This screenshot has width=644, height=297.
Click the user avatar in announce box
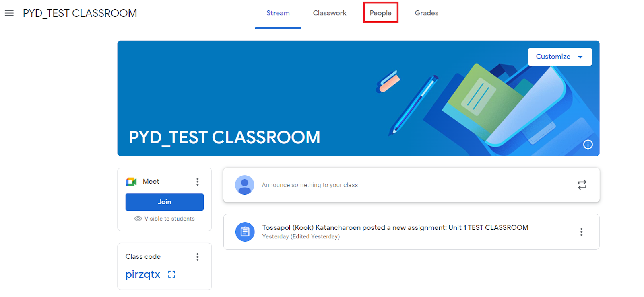pos(245,185)
